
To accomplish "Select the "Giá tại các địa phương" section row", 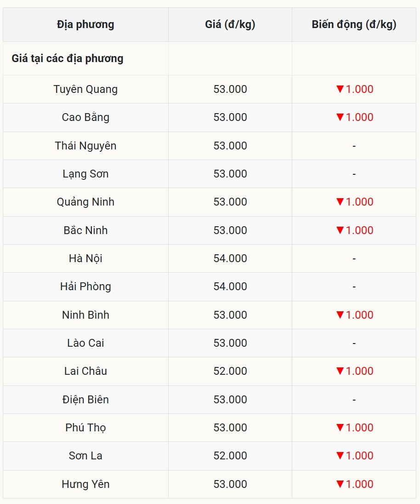I will click(x=68, y=59).
